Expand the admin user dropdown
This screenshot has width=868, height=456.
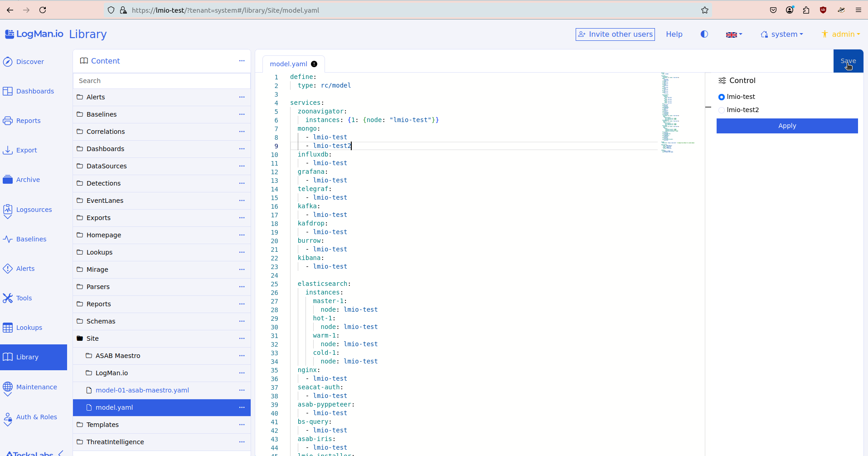tap(841, 34)
